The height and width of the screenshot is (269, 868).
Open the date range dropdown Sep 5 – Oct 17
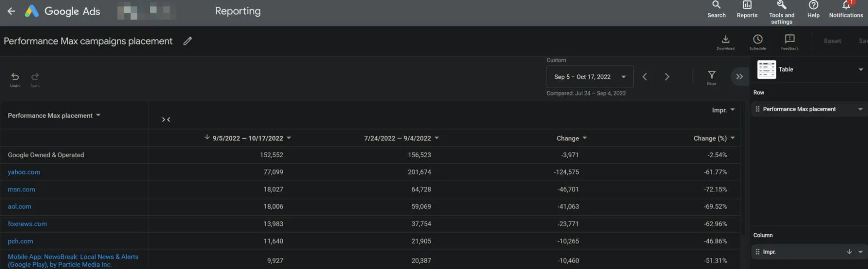point(590,77)
